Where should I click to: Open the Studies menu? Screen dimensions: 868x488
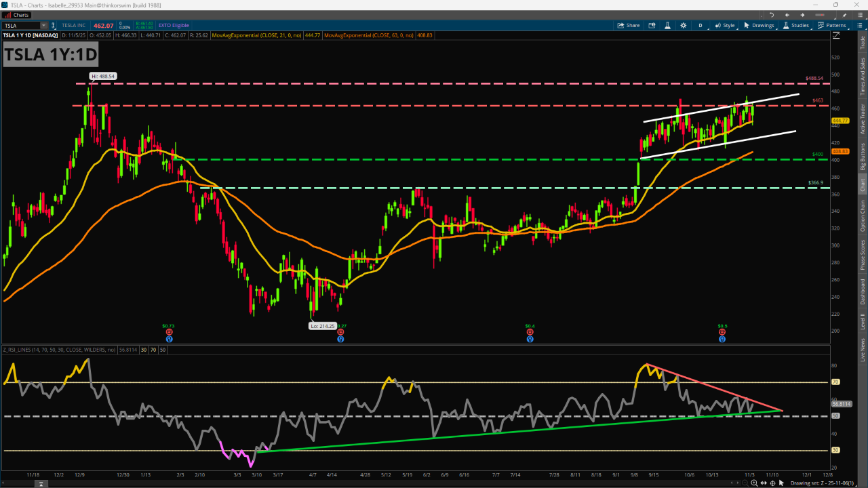click(795, 25)
